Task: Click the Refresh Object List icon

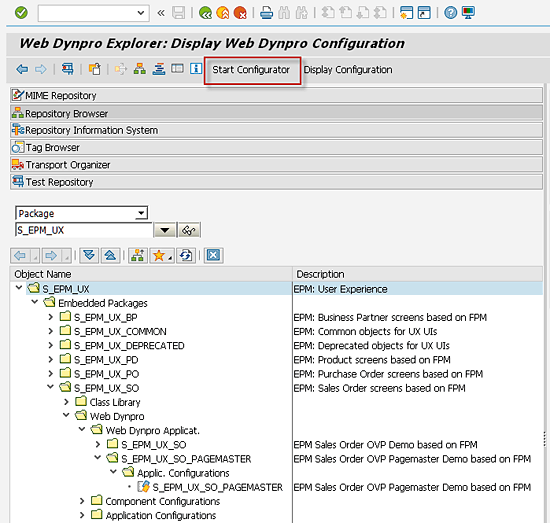Action: coord(186,255)
